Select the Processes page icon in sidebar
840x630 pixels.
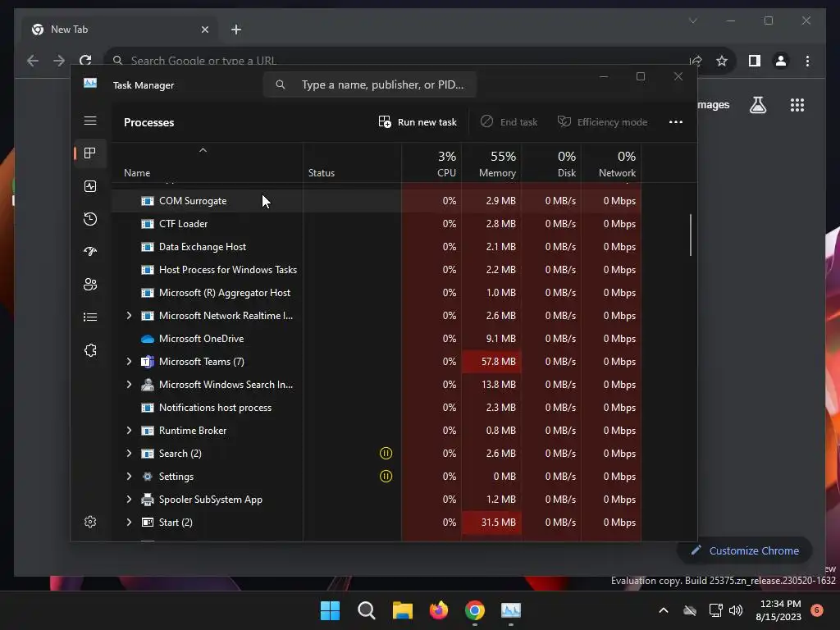[x=90, y=153]
